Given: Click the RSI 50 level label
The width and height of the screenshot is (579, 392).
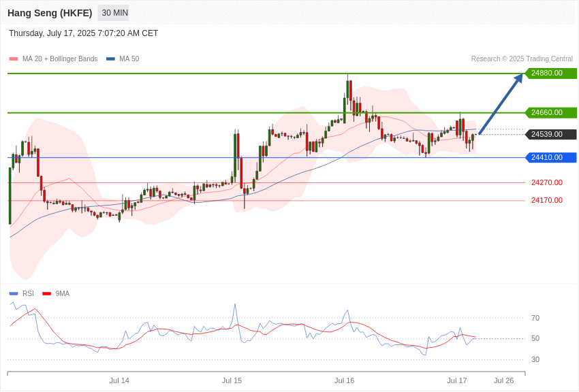Looking at the screenshot, I should coord(535,338).
